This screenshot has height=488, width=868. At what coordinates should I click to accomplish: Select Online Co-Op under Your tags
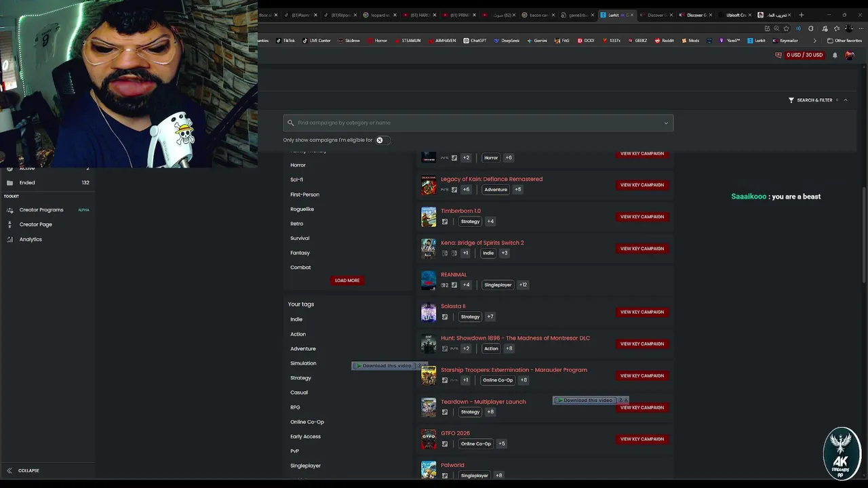(307, 422)
